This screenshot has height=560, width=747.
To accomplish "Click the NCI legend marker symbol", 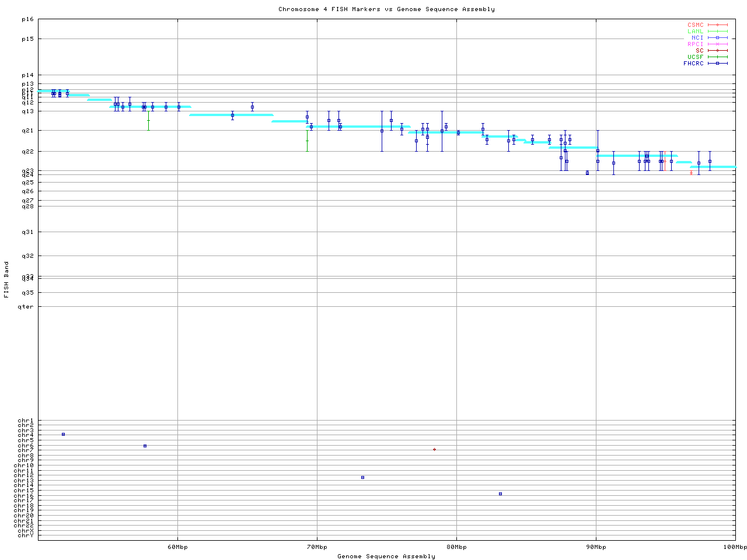I will (717, 38).
